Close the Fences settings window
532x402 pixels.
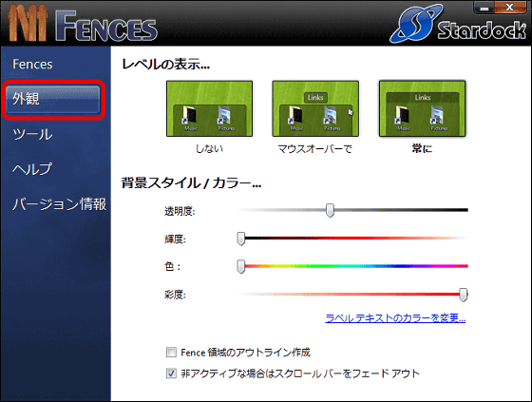510,8
